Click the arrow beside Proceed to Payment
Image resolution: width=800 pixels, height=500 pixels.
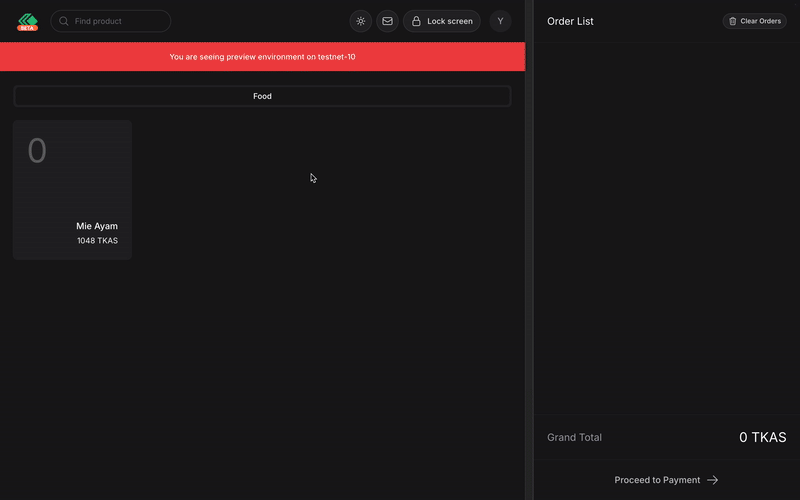(x=713, y=480)
